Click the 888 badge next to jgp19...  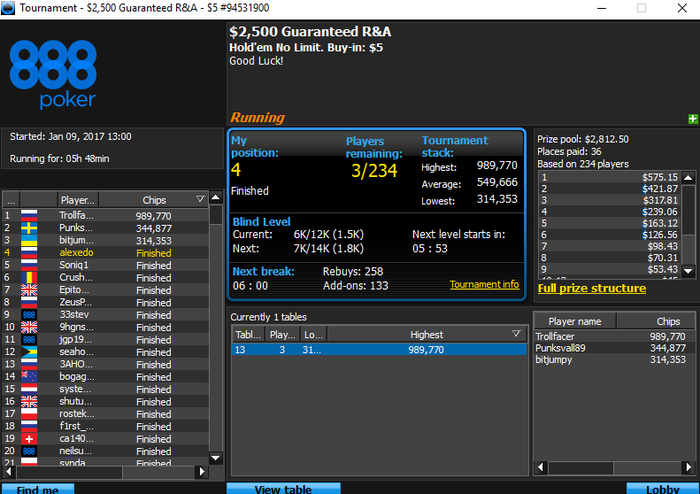29,340
